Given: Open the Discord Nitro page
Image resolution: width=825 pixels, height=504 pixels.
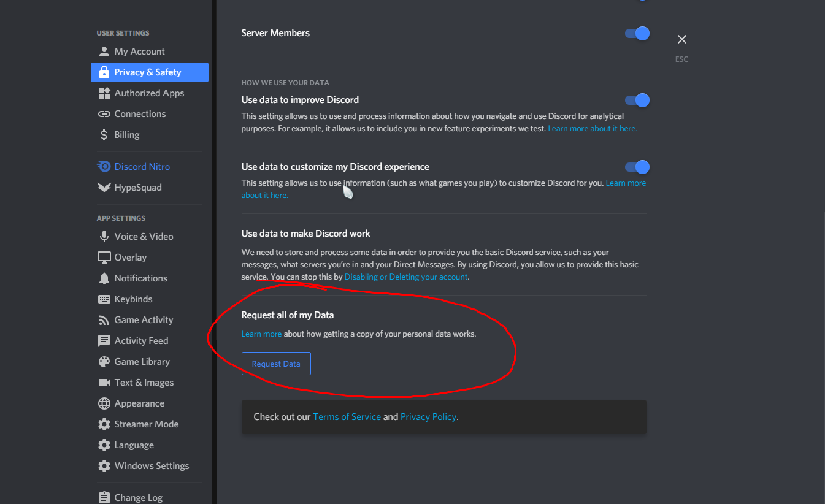Looking at the screenshot, I should click(150, 167).
